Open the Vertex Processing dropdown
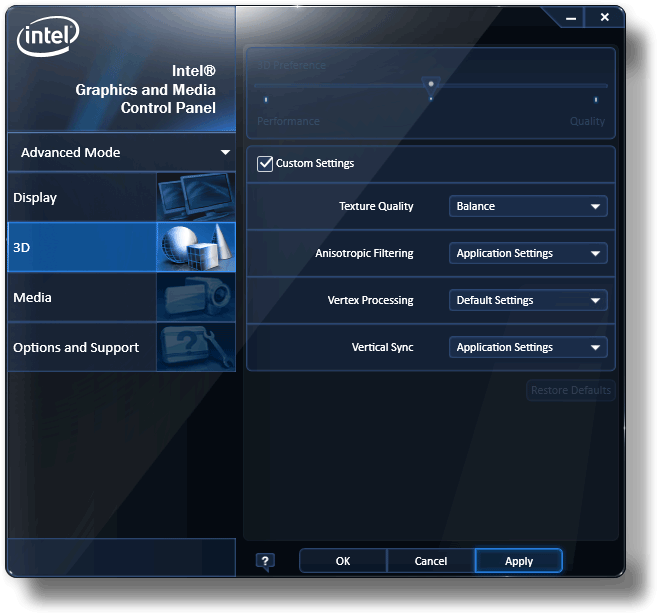This screenshot has width=661, height=616. (x=528, y=300)
